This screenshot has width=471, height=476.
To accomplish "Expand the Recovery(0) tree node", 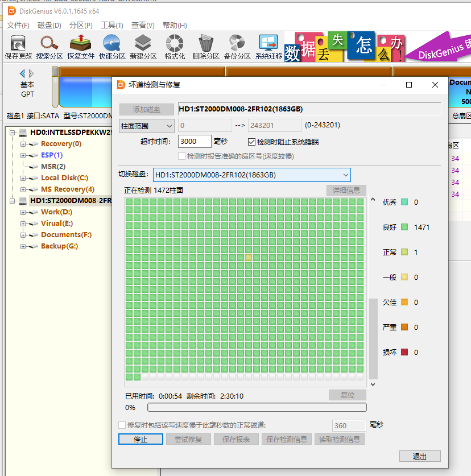I will click(x=23, y=144).
